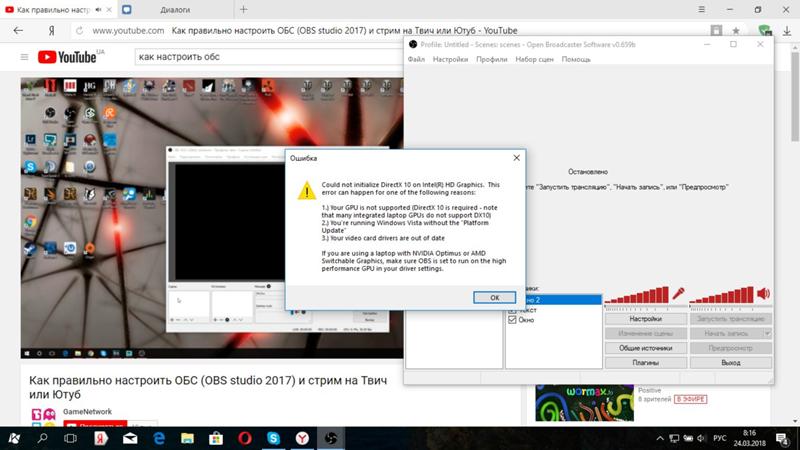Click the Предпросмотр button in OBS

point(731,348)
